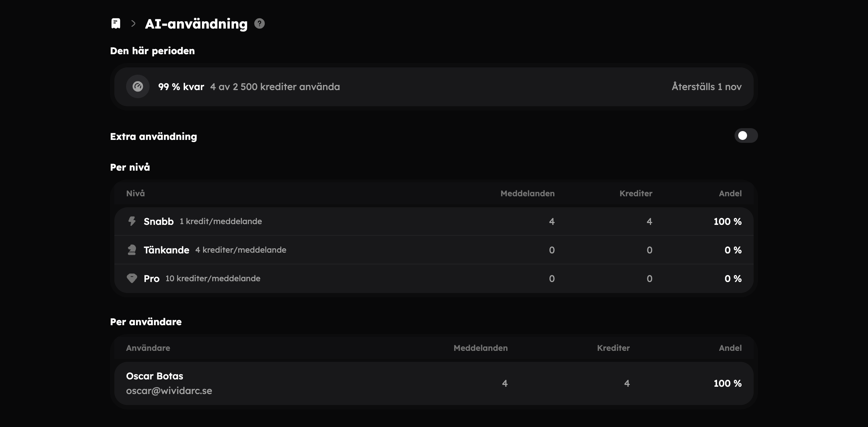This screenshot has width=868, height=427.
Task: Click the usage gauge icon
Action: 138,87
